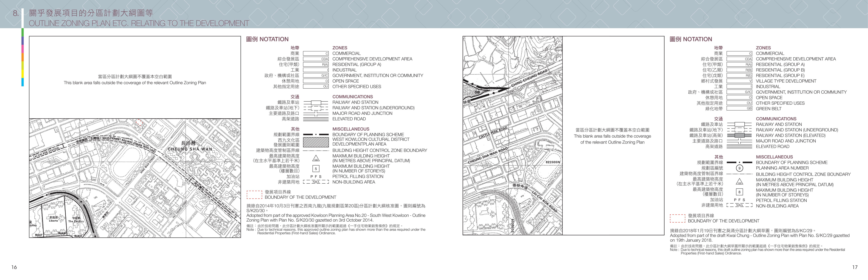Viewport: 868px width, 280px height.
Task: Click the CDA zone box in left legend
Action: pos(316,59)
